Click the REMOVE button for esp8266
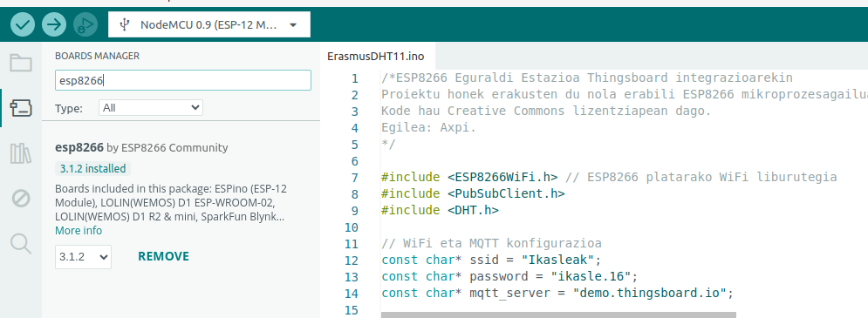The image size is (868, 318). tap(163, 257)
